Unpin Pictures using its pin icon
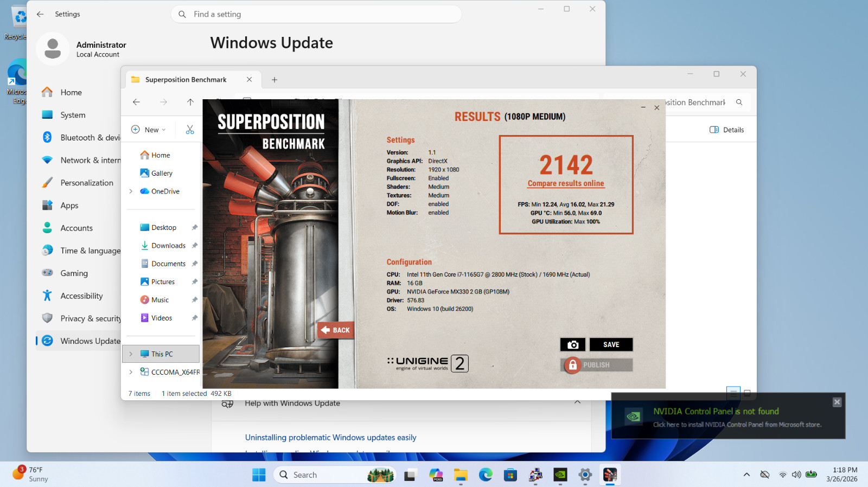The height and width of the screenshot is (487, 868). [x=194, y=281]
